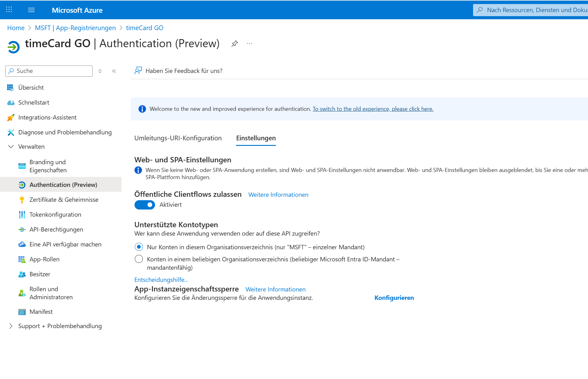
Task: Toggle off Öffentliche Clientflows zulassen switch
Action: click(145, 205)
